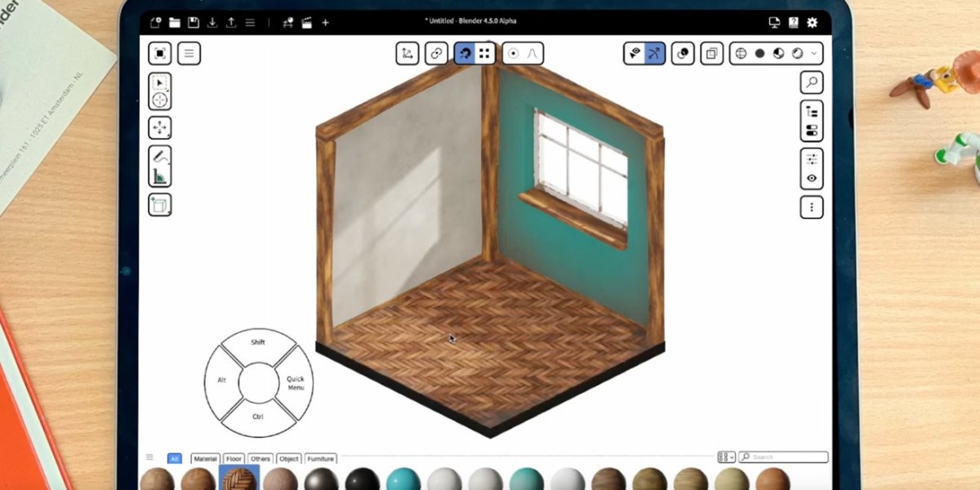Switch to the Furniture category tab
The height and width of the screenshot is (490, 980).
point(320,459)
